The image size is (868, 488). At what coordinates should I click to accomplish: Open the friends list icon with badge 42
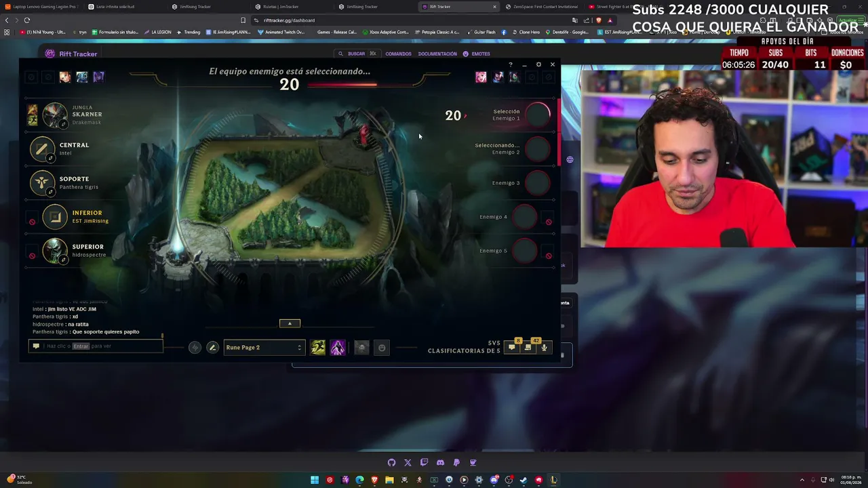point(529,347)
